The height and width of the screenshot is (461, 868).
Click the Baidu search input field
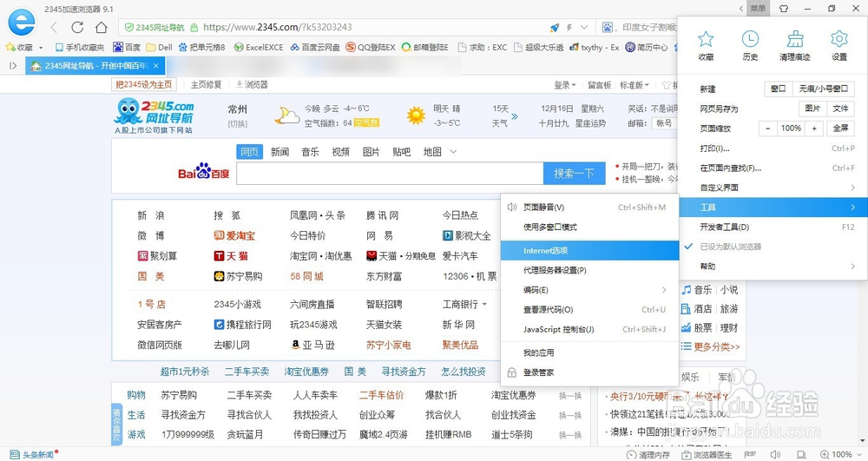click(390, 174)
